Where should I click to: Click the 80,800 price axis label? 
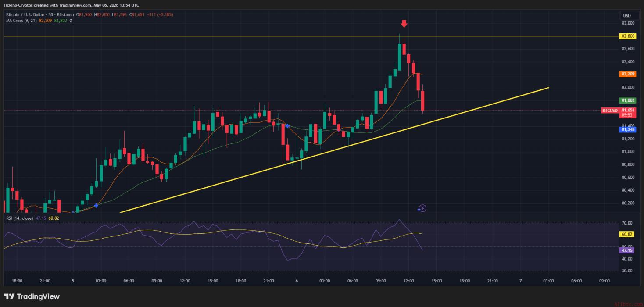click(628, 164)
